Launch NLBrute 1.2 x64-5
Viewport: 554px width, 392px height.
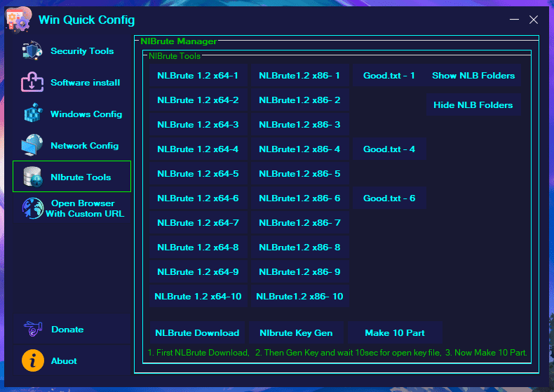198,174
